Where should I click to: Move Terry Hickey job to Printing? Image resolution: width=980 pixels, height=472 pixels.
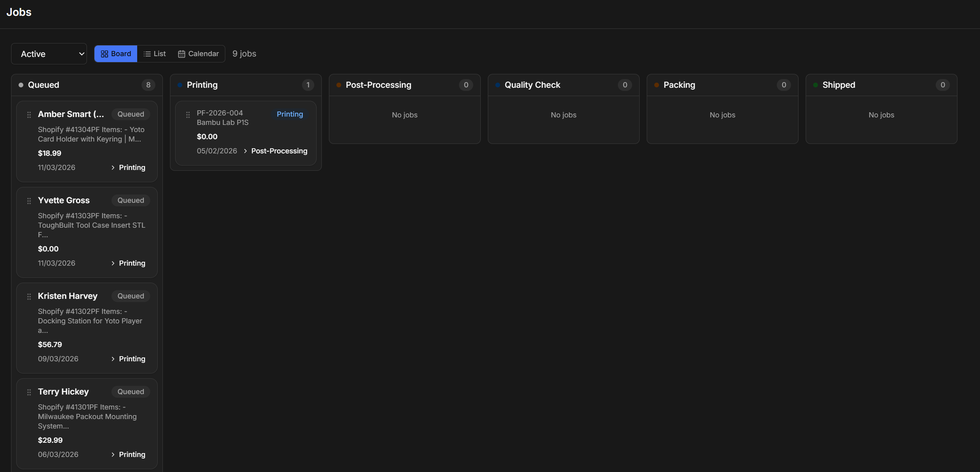coord(128,455)
